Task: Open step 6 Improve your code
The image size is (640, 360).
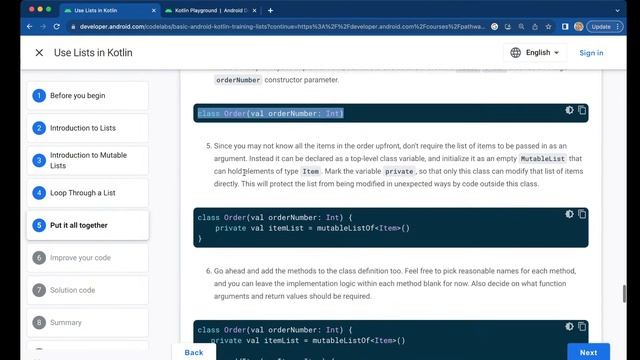Action: click(88, 258)
